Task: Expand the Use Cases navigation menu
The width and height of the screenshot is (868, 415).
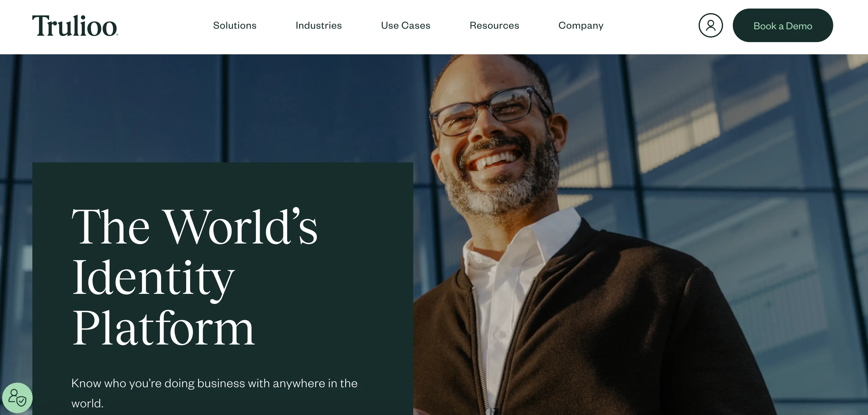Action: coord(405,26)
